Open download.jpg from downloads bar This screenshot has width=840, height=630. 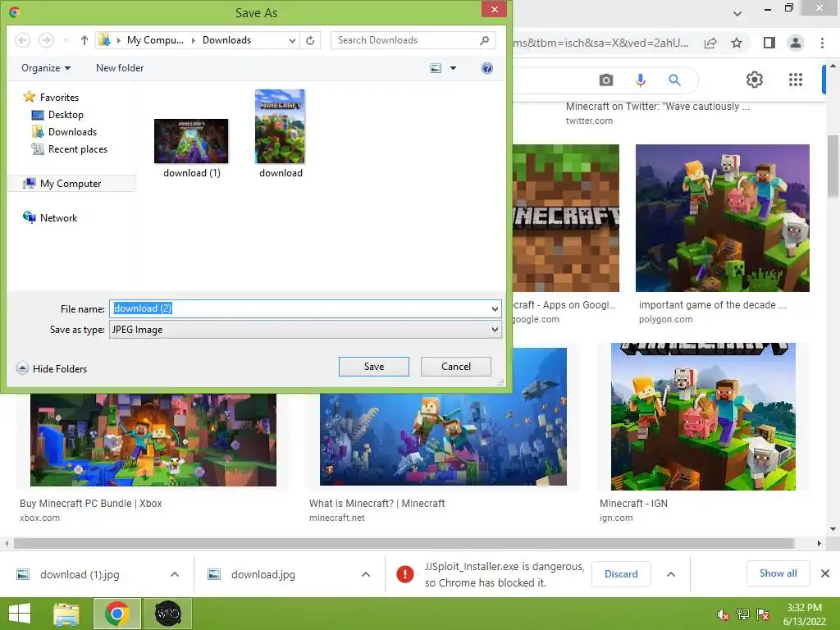[x=263, y=574]
